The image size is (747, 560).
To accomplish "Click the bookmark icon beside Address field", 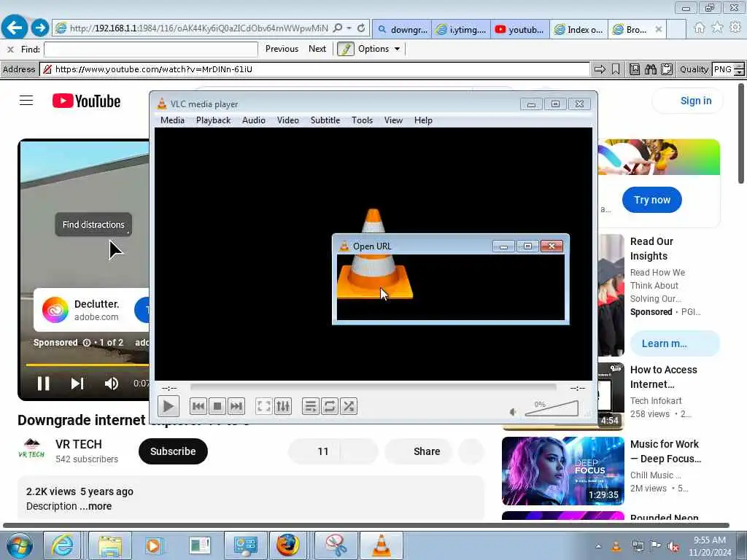I will (x=616, y=69).
